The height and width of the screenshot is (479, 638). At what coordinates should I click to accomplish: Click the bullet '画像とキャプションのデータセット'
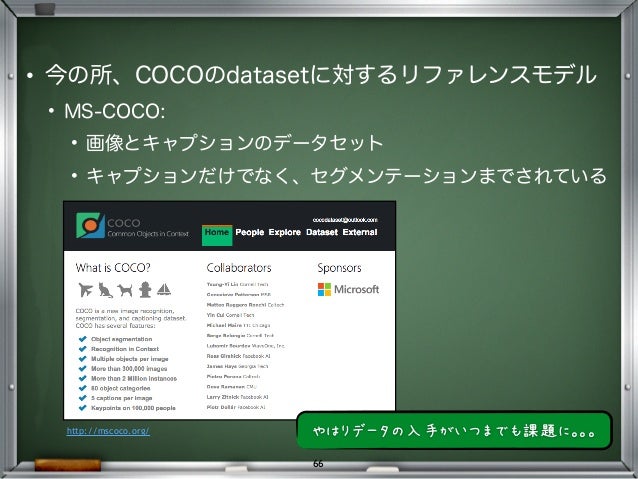(234, 143)
